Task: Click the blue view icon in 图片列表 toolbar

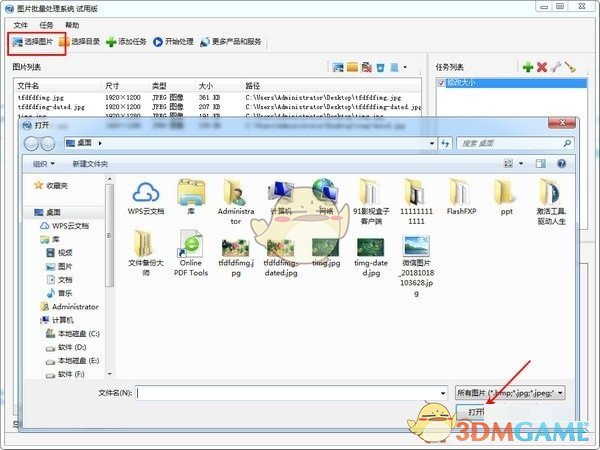Action: [x=395, y=67]
